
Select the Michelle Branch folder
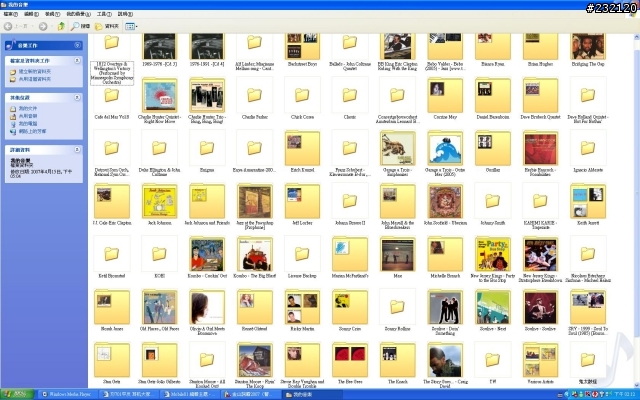(445, 256)
